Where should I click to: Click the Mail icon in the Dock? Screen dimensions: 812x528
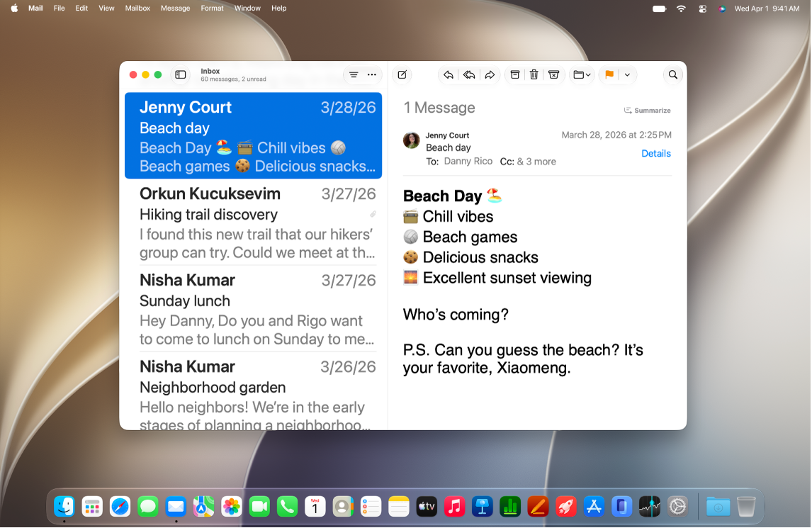[x=176, y=506]
